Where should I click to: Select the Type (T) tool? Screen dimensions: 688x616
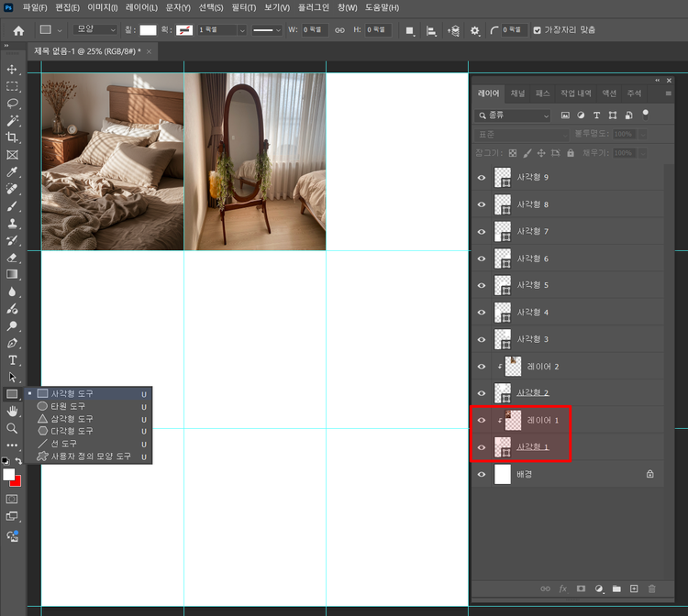click(12, 360)
